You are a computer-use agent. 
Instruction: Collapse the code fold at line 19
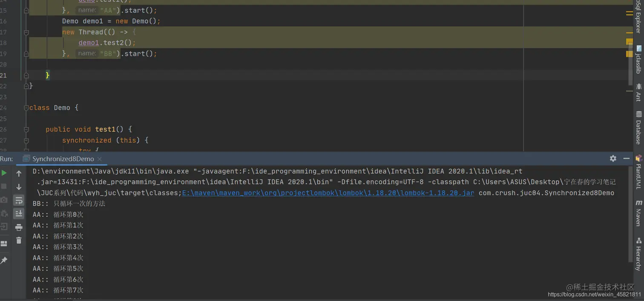[x=26, y=54]
